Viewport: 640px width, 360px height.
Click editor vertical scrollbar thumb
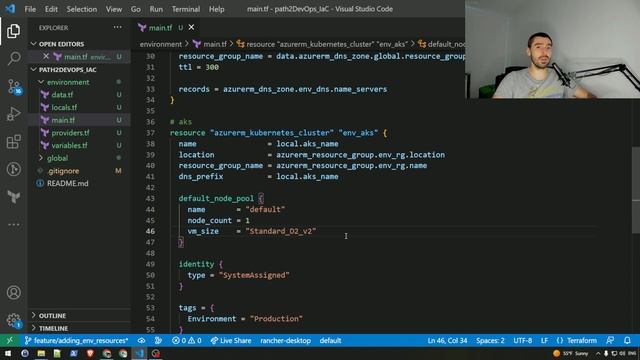point(636,190)
